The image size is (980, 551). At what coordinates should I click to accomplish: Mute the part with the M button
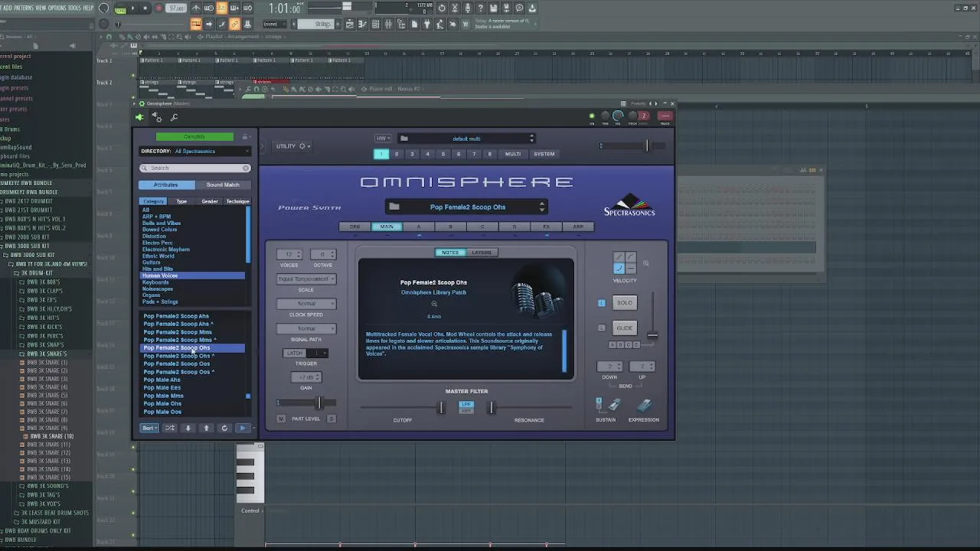pos(281,419)
